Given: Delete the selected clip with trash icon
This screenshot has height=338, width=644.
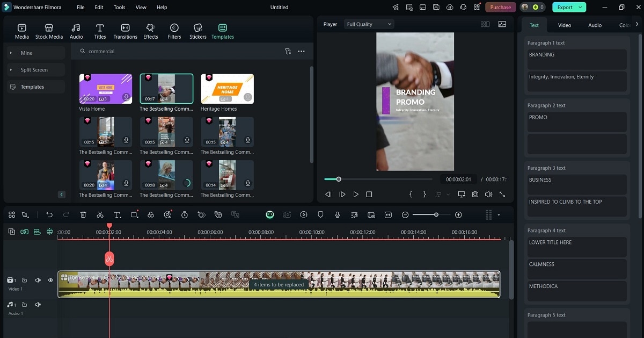Looking at the screenshot, I should pos(83,214).
